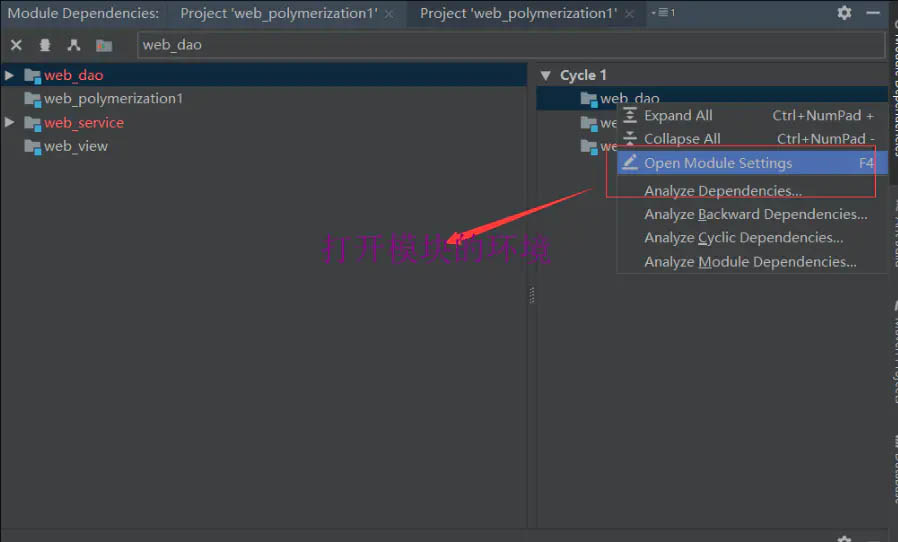Click web_polymerization1 module folder icon
Screen dimensions: 898x542
[33, 99]
